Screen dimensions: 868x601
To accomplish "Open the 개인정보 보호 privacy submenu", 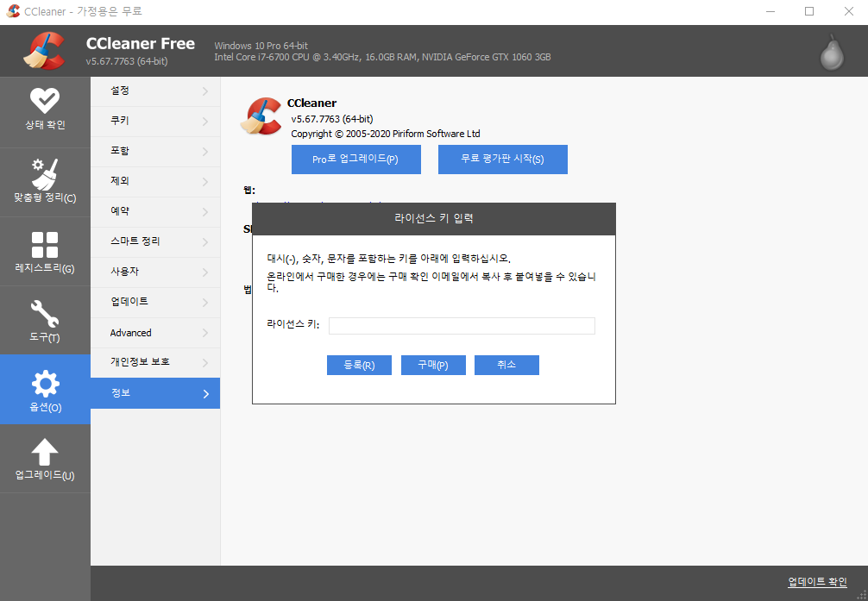I will point(155,362).
